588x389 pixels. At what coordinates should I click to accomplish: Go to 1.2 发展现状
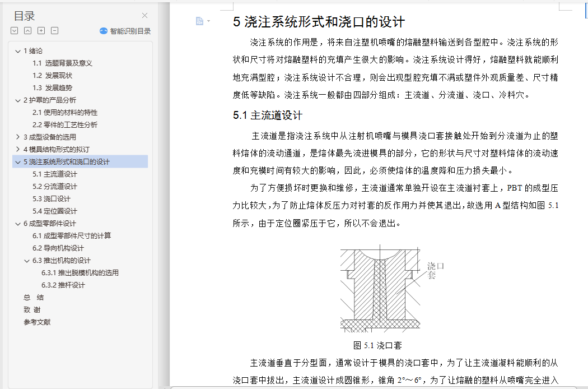click(x=52, y=76)
